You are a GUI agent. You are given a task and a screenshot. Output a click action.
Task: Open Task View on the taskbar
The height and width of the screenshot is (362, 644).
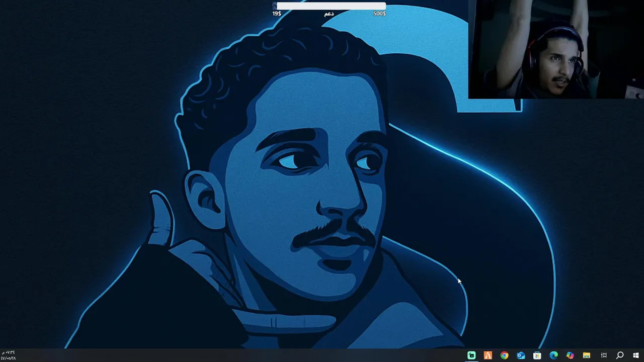click(603, 355)
